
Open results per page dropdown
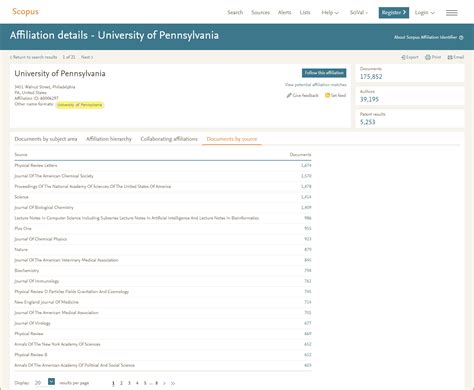51,382
